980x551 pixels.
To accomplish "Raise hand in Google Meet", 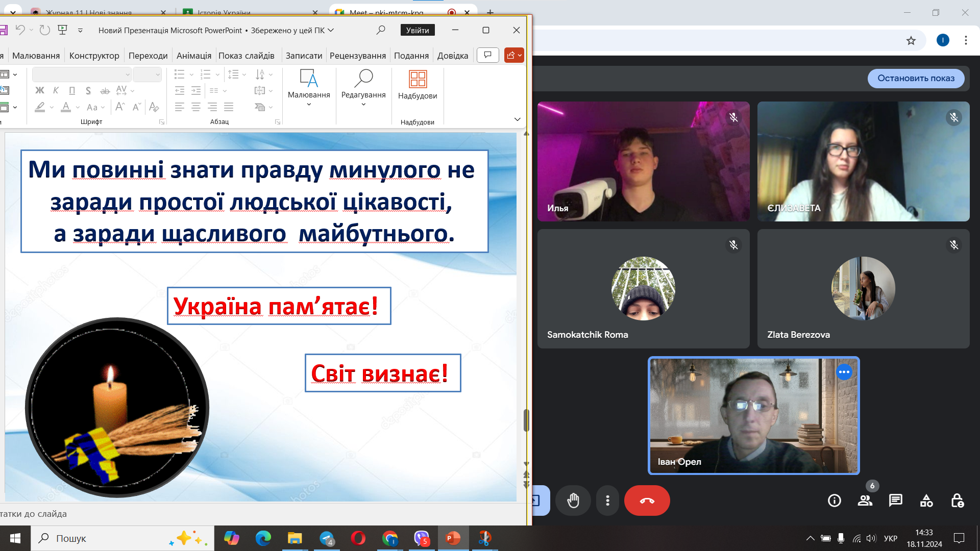I will pyautogui.click(x=573, y=500).
